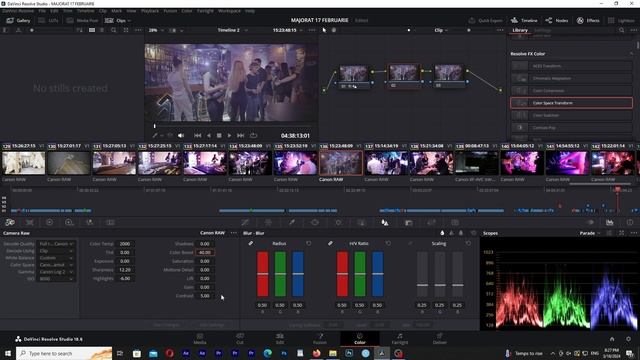Collapse the Resolve FX Color category

pyautogui.click(x=631, y=54)
